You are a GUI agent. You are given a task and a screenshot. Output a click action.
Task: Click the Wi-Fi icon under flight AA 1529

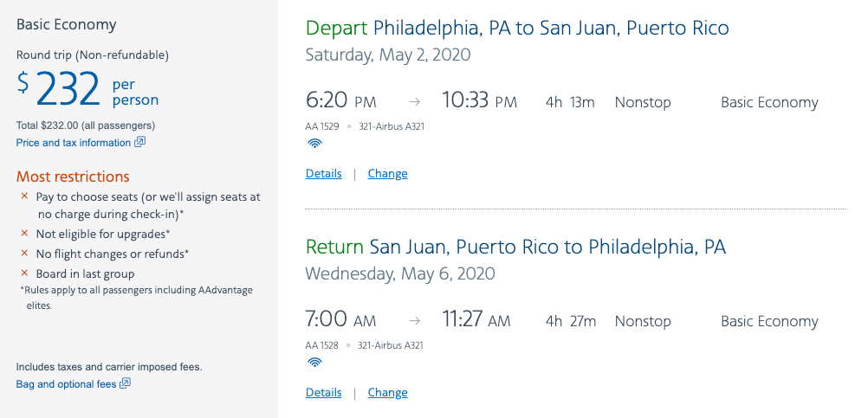314,144
